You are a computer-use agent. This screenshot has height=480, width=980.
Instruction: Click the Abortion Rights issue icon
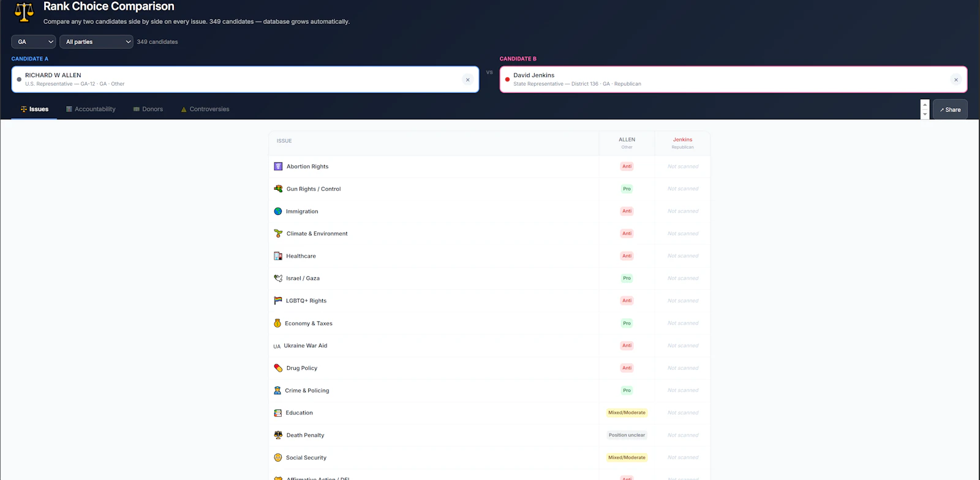point(278,167)
